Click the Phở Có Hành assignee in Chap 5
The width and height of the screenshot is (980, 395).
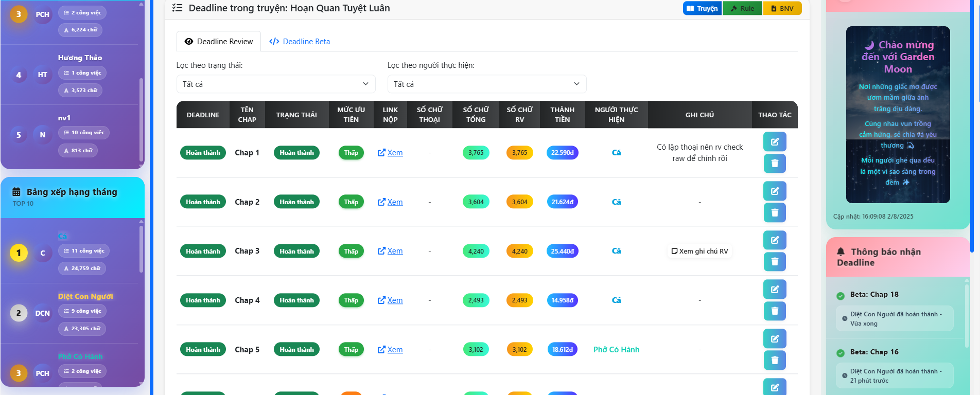[x=616, y=350]
